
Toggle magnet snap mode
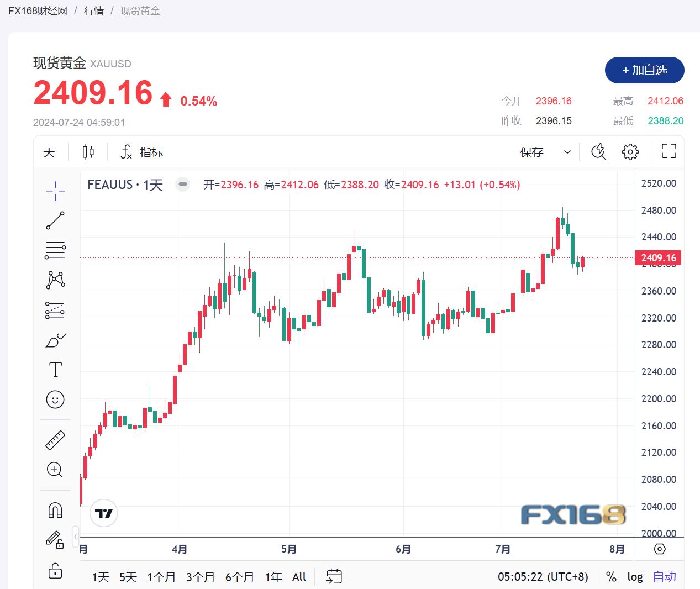(x=55, y=510)
